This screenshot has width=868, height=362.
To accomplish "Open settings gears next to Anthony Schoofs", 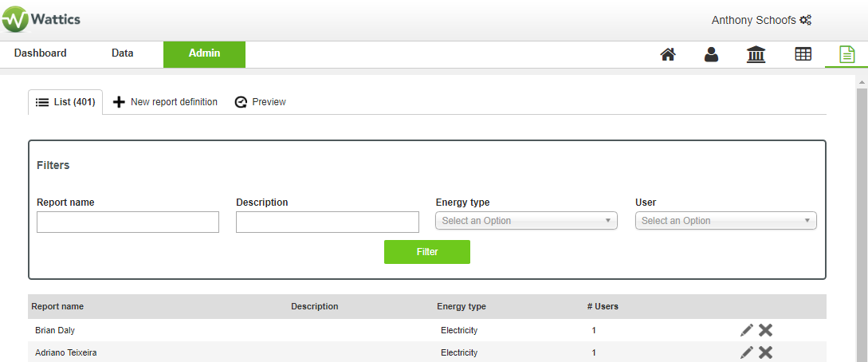I will pos(806,21).
